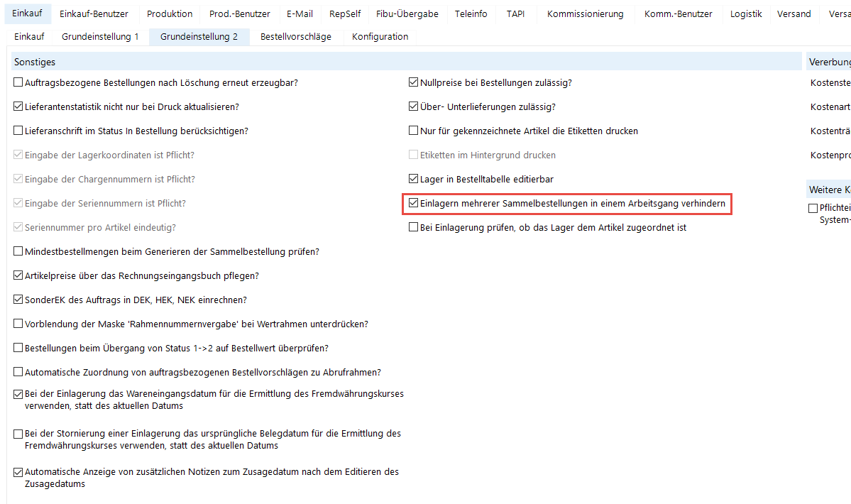Enable 'Automatische Zuordnung von auftragsbezogenen Bestellvorschlägen'
The width and height of the screenshot is (851, 504).
pyautogui.click(x=18, y=372)
